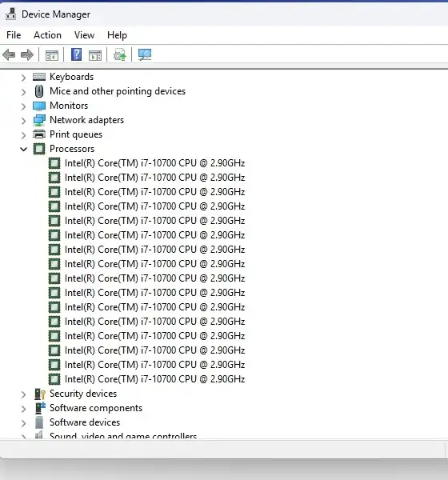
Task: Click the Forward arrow toolbar button
Action: coord(27,55)
